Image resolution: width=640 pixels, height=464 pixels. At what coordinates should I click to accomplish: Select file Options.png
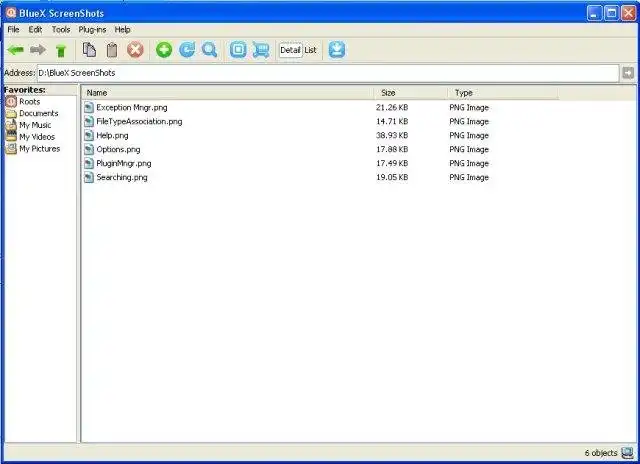coord(118,149)
